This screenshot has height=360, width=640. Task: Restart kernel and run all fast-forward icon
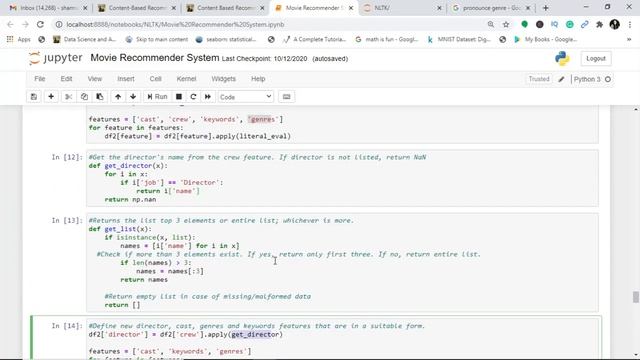point(208,97)
